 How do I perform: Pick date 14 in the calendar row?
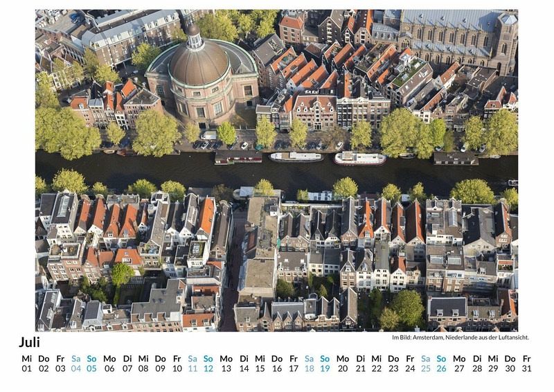coord(244,368)
